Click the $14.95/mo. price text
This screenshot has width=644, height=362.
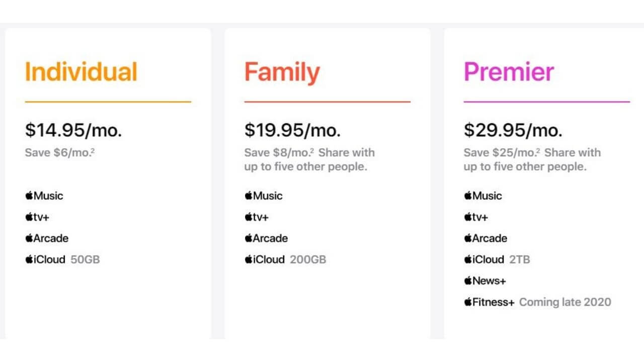73,130
